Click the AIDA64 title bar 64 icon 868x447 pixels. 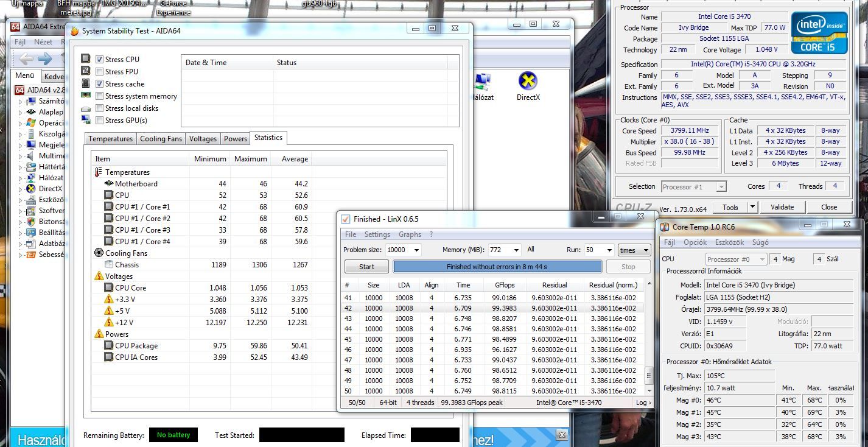click(x=15, y=26)
